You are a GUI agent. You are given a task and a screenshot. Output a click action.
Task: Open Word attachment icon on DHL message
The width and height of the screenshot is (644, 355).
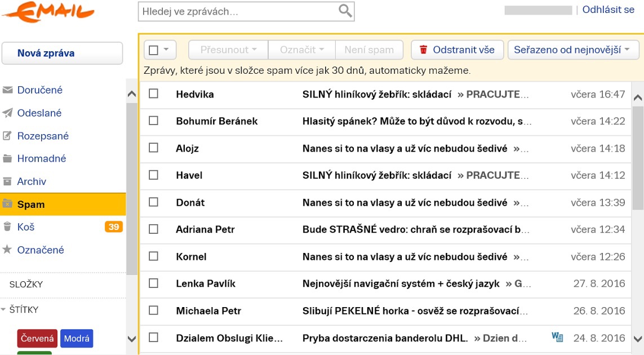click(557, 338)
